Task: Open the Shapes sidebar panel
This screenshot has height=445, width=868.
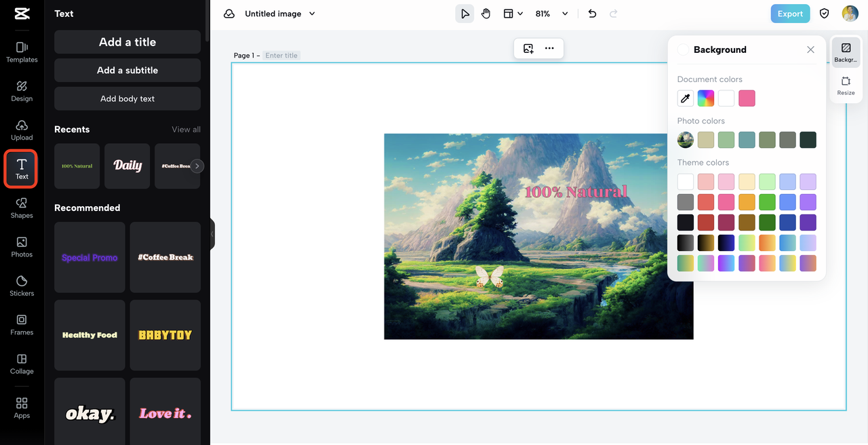Action: [22, 208]
